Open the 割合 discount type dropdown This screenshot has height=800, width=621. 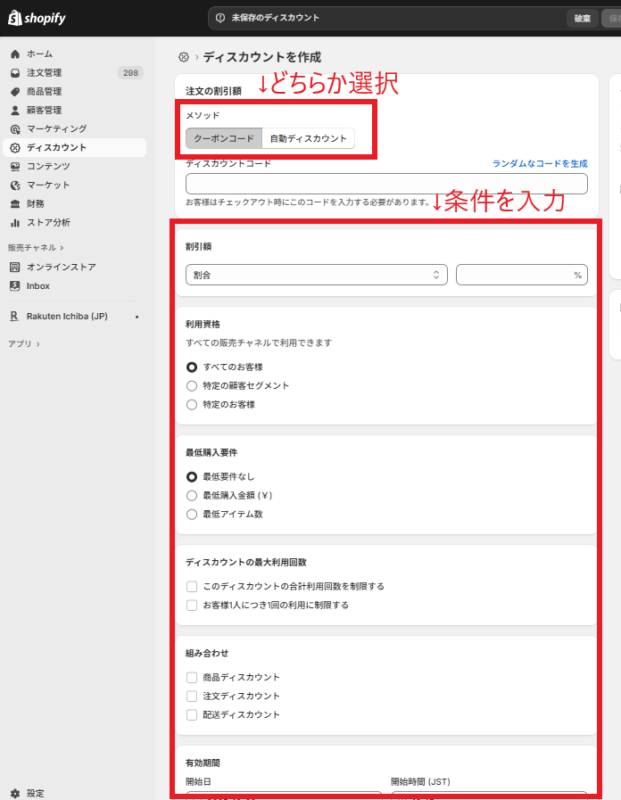click(x=316, y=274)
